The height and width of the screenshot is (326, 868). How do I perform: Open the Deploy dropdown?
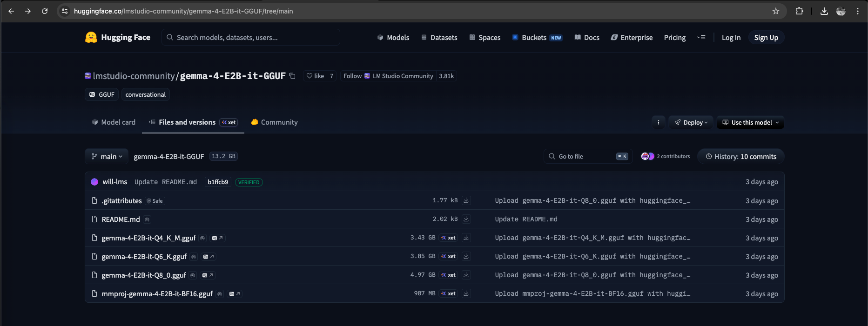[691, 122]
